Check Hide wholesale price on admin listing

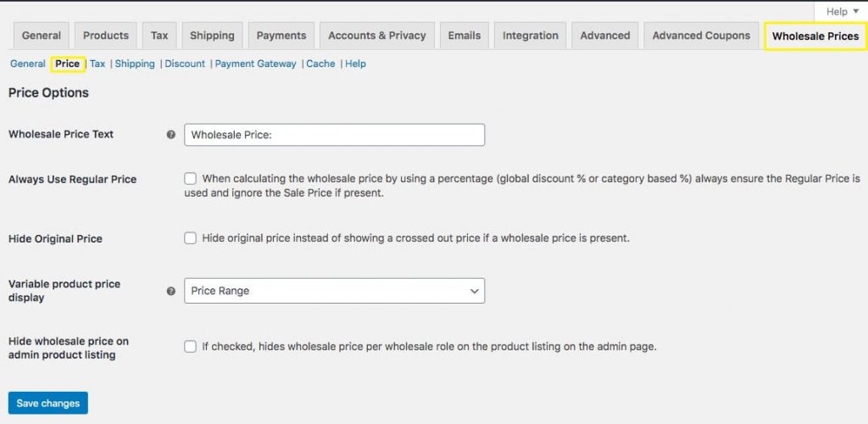click(191, 346)
